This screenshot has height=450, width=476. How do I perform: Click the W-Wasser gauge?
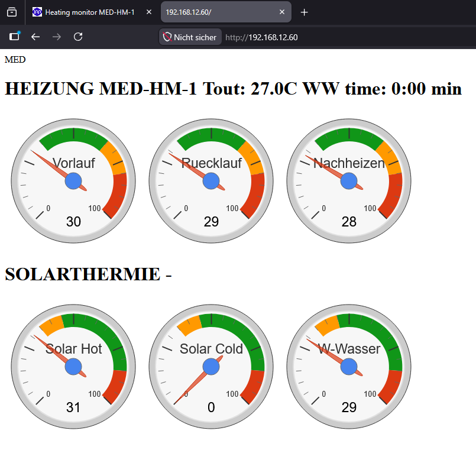tap(349, 367)
